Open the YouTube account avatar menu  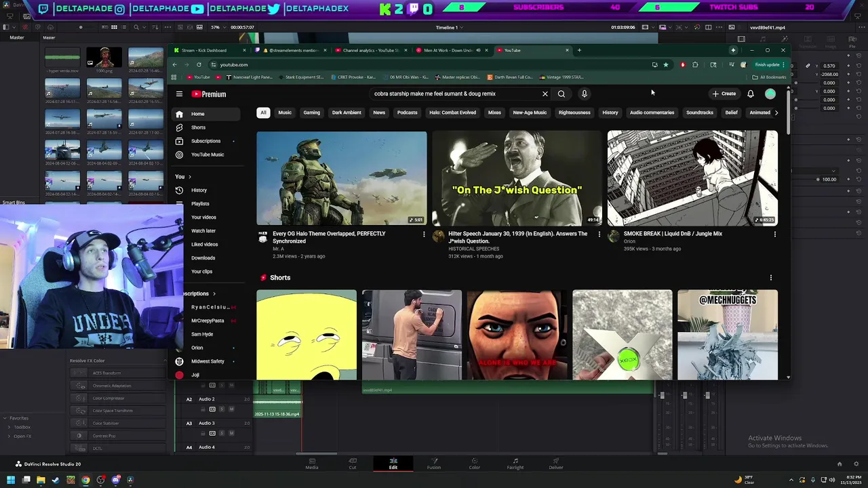click(770, 94)
